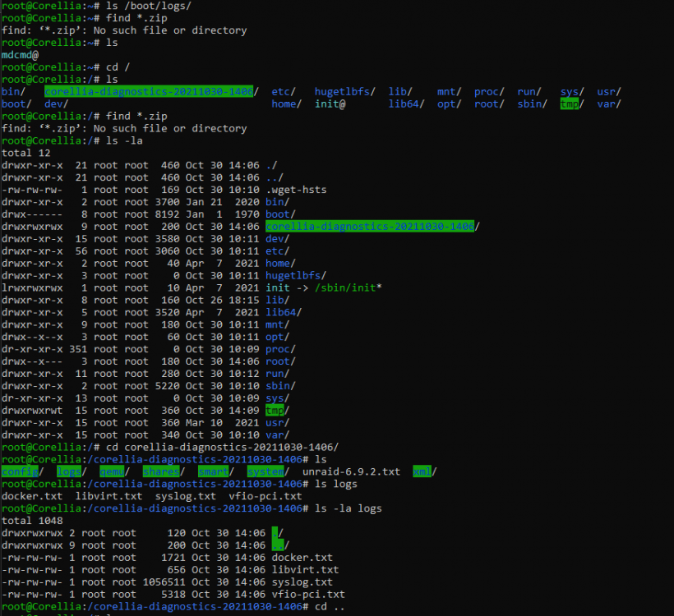Click the 'total 1048' line
This screenshot has height=616, width=674.
[32, 521]
